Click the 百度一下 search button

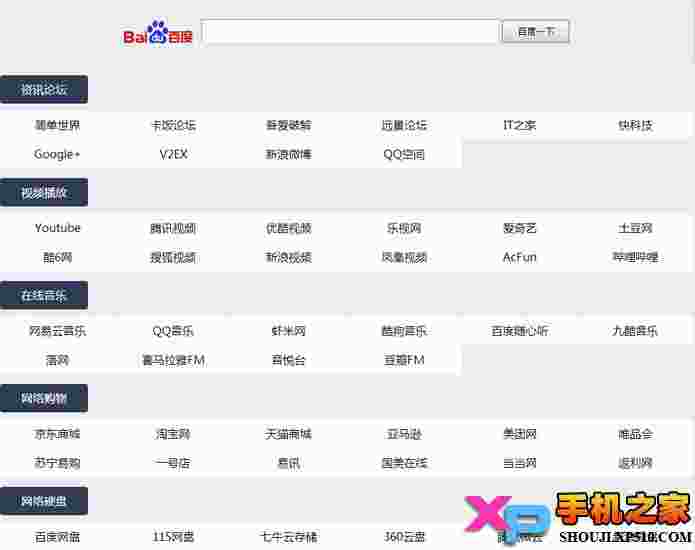point(535,31)
